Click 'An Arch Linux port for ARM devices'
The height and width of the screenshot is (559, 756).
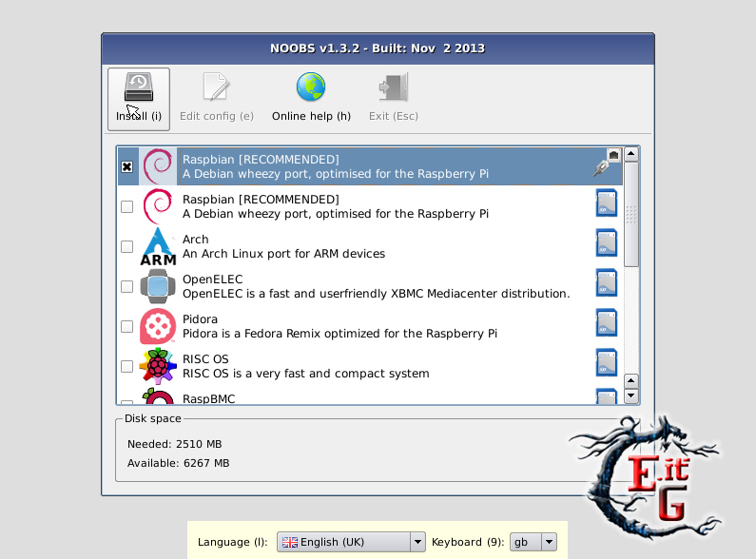click(x=283, y=254)
